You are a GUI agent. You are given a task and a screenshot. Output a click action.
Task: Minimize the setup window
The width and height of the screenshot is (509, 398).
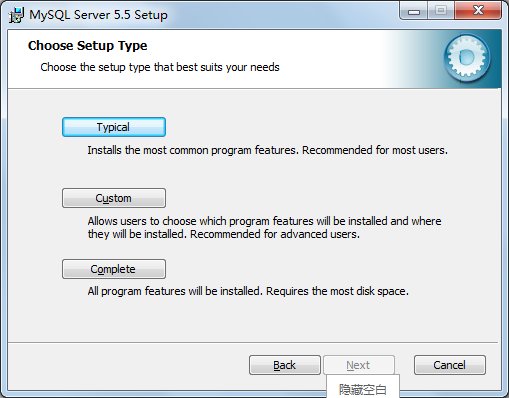[414, 11]
